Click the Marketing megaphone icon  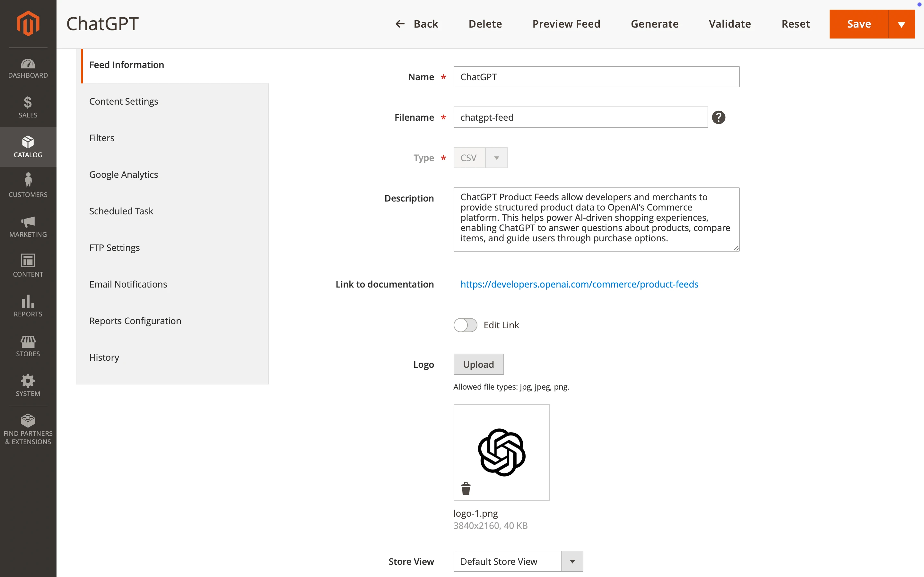click(x=28, y=226)
